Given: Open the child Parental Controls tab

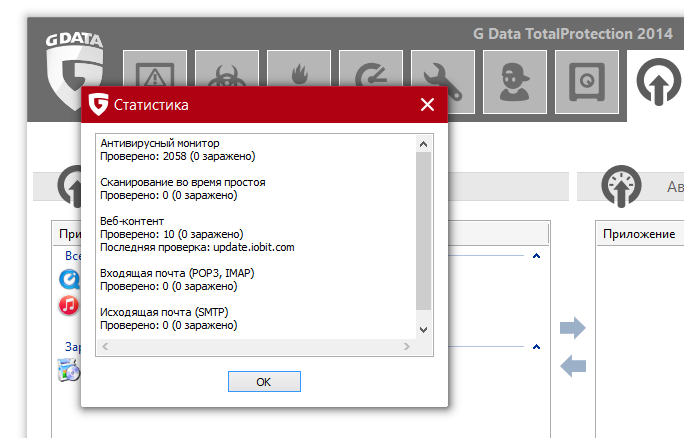Looking at the screenshot, I should point(515,82).
